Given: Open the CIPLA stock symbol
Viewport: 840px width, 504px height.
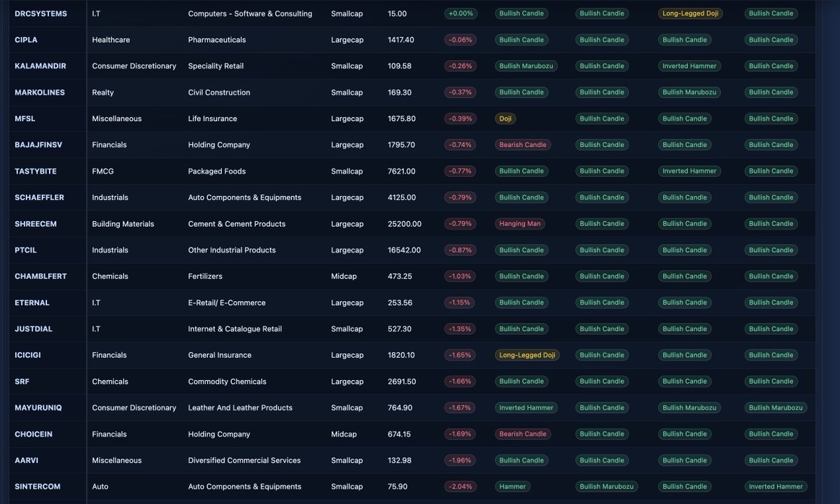Looking at the screenshot, I should [x=26, y=40].
